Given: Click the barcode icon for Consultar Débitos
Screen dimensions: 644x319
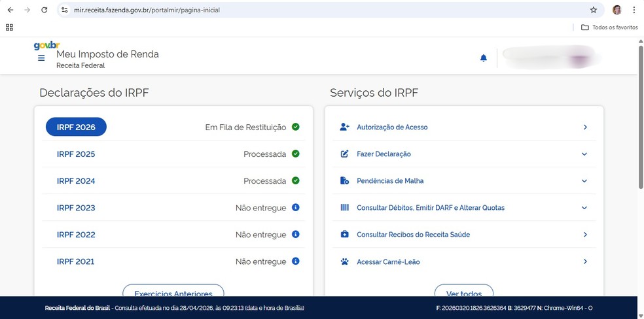Looking at the screenshot, I should tap(345, 208).
